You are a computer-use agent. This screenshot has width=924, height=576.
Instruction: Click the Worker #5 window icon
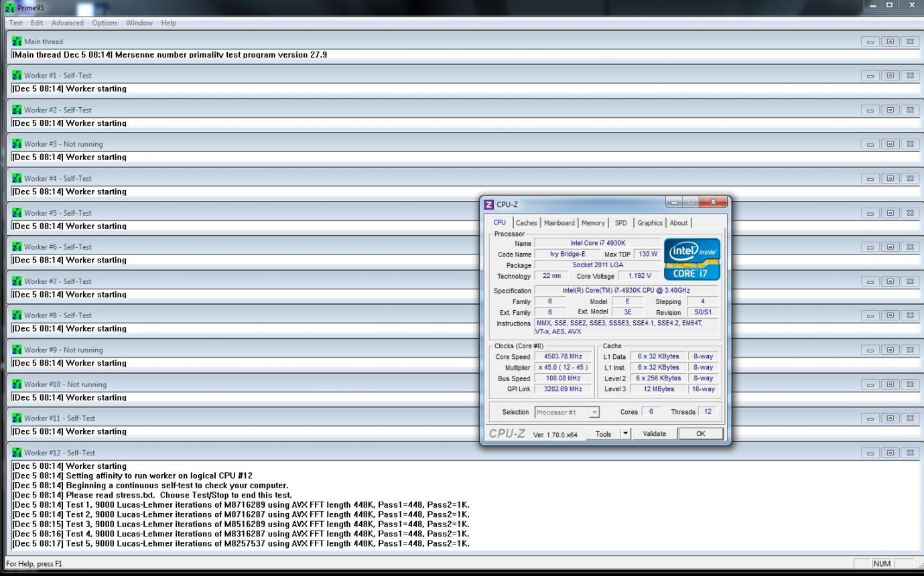click(17, 213)
